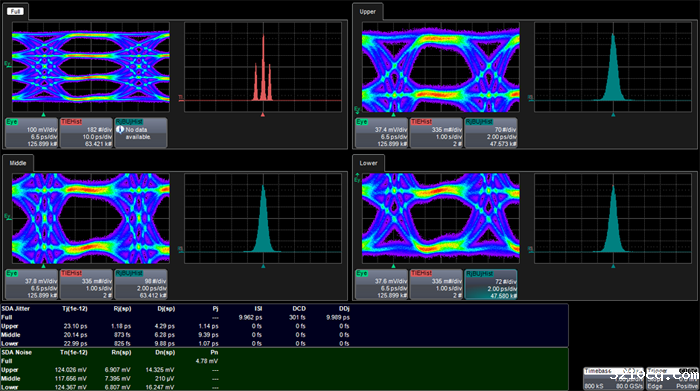The width and height of the screenshot is (700, 391).
Task: Open the Upper eye tab
Action: [367, 12]
